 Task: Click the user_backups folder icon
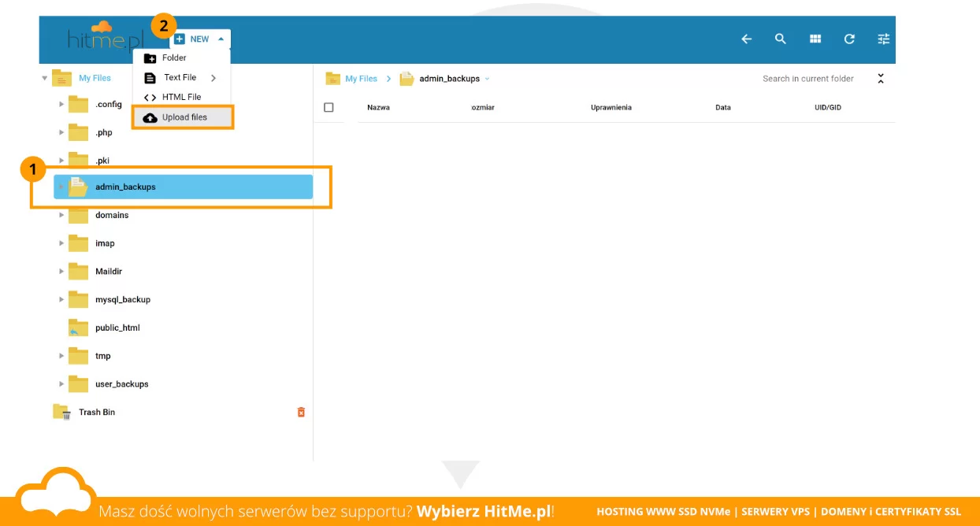(78, 384)
